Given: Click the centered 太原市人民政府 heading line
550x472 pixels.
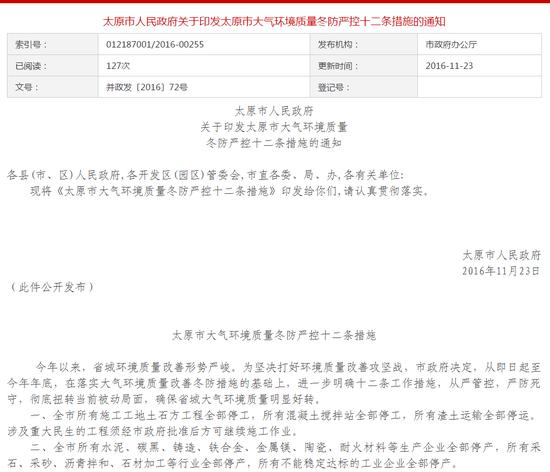Looking at the screenshot, I should coord(274,111).
